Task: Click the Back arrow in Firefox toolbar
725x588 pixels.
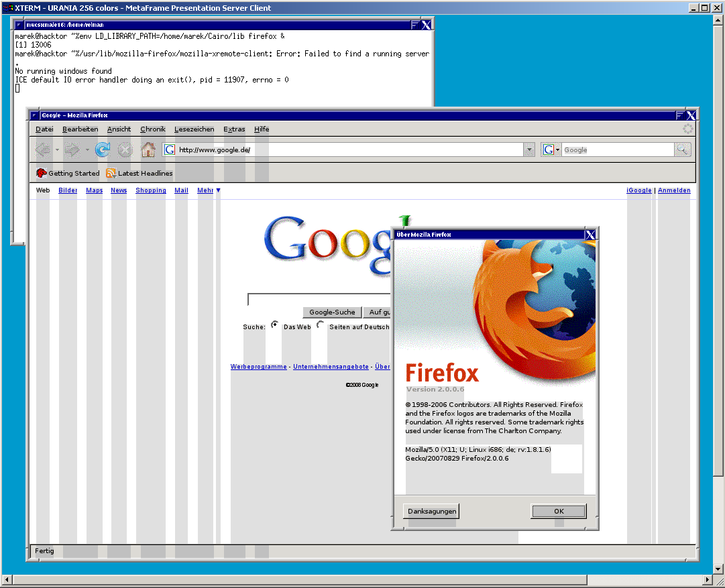Action: (x=43, y=150)
